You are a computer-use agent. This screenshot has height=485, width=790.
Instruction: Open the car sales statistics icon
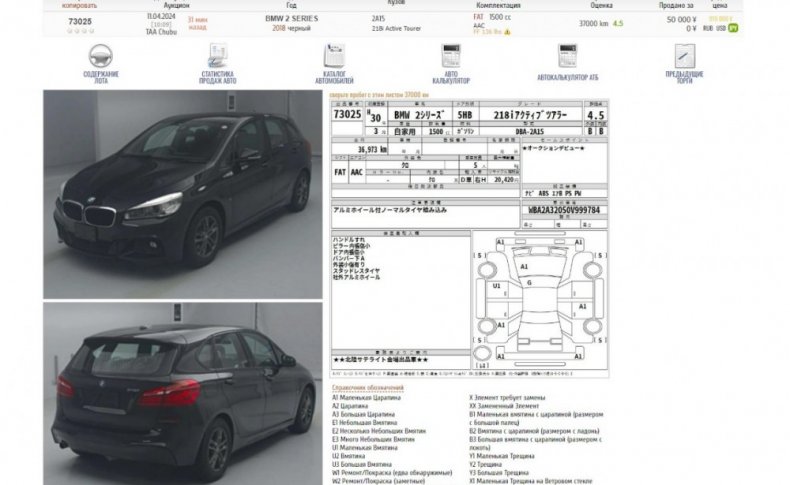(x=218, y=55)
